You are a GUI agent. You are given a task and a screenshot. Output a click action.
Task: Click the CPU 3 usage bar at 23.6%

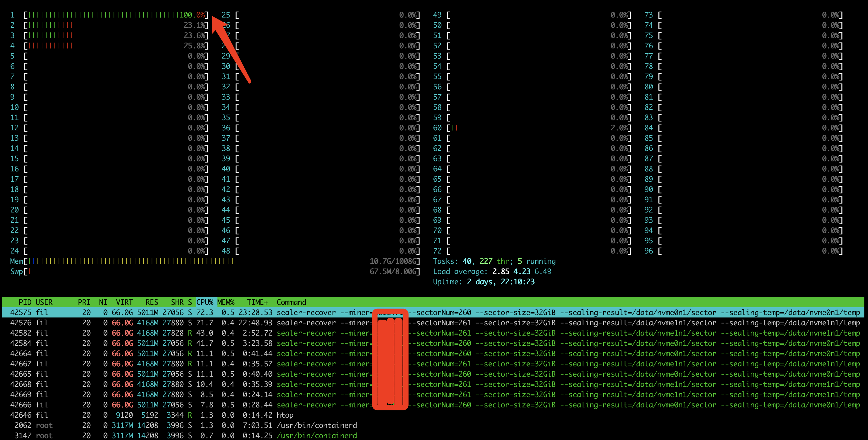[x=116, y=35]
